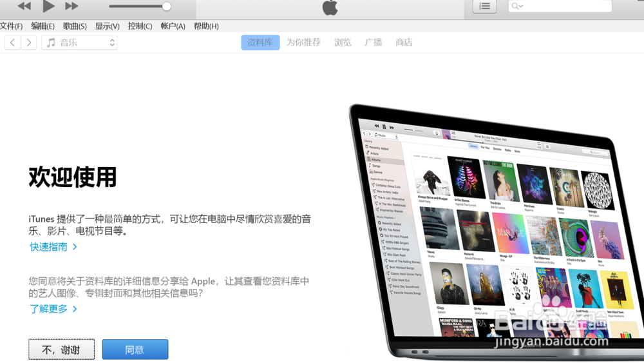Viewport: 644px width, 363px height.
Task: Click the search field
Action: coord(560,6)
